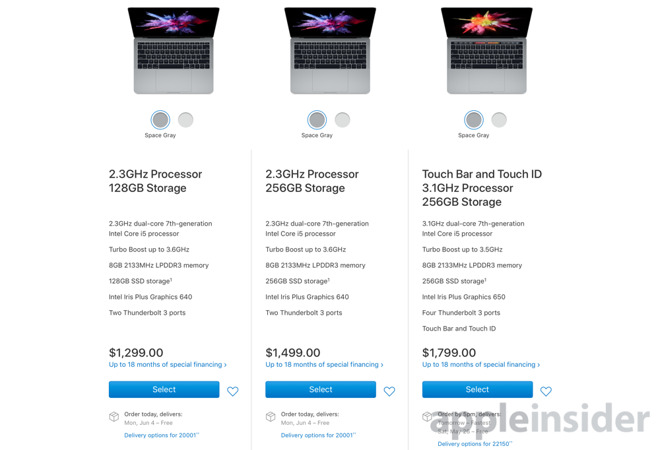Choose Space Gray for the Touch Bar model
Image resolution: width=660 pixels, height=450 pixels.
[474, 120]
